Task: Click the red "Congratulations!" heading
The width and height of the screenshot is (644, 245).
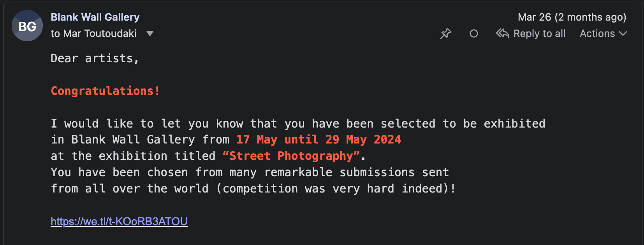Action: coord(105,91)
